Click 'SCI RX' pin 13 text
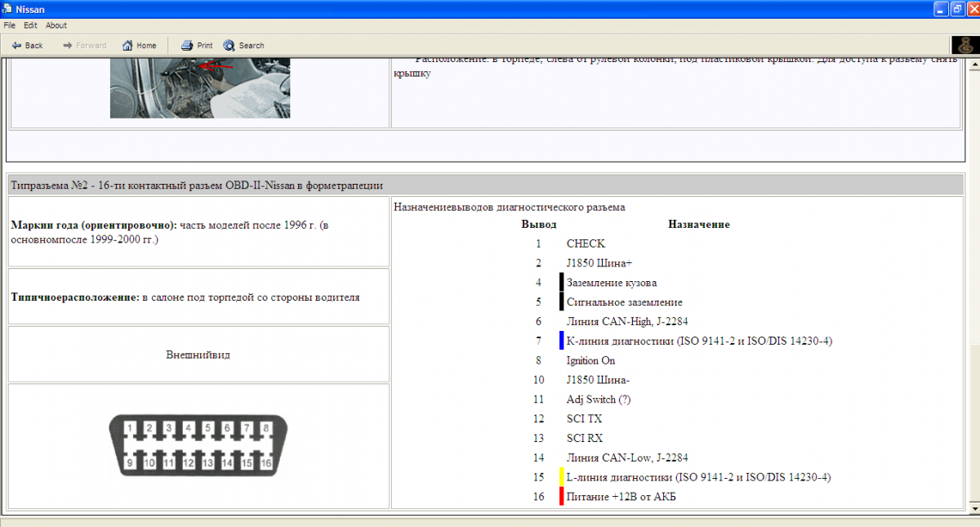The width and height of the screenshot is (980, 527). pyautogui.click(x=585, y=439)
